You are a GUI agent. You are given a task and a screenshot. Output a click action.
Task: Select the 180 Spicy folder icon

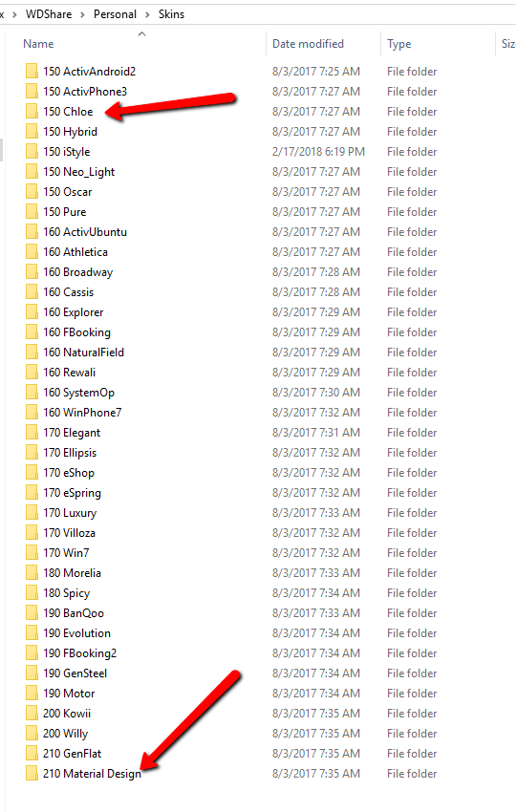point(32,593)
